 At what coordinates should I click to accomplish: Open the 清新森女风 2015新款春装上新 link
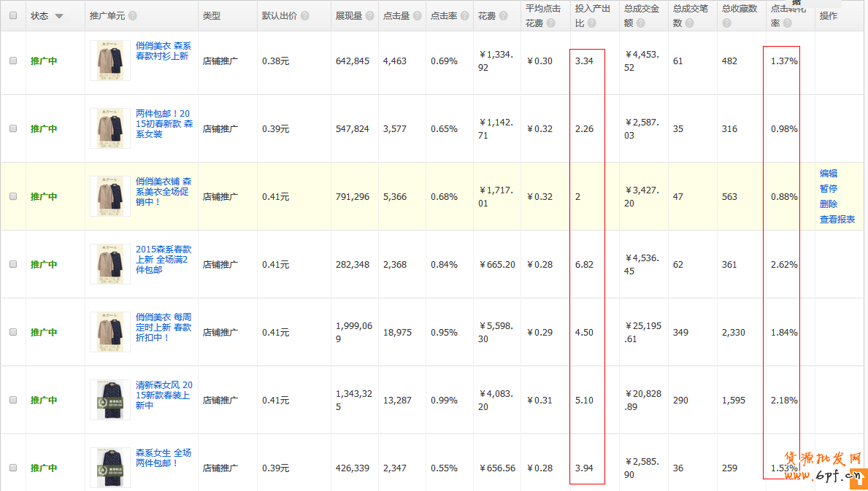[164, 395]
